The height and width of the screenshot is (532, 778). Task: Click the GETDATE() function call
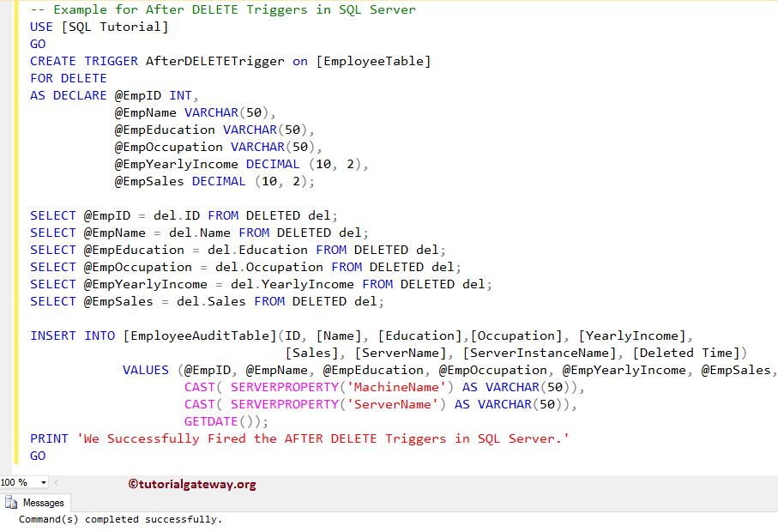(x=210, y=421)
